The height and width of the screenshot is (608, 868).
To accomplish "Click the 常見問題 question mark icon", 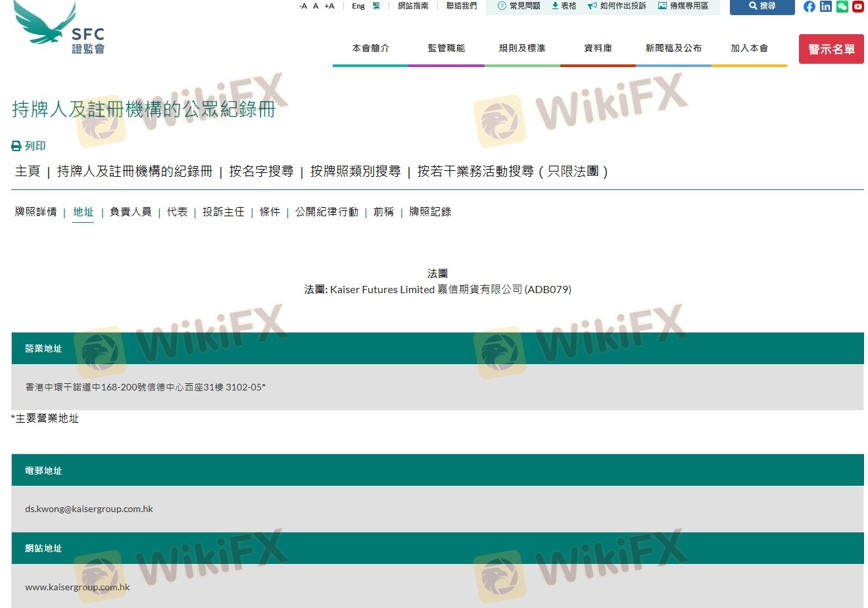I will [502, 6].
